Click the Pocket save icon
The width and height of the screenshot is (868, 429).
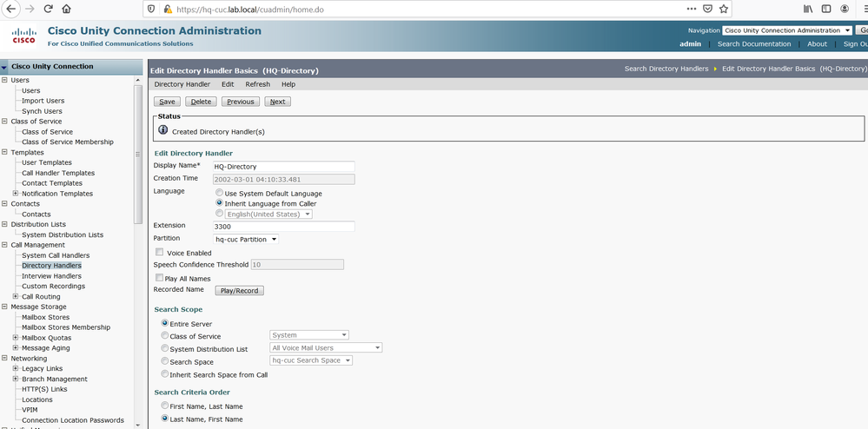click(x=707, y=9)
